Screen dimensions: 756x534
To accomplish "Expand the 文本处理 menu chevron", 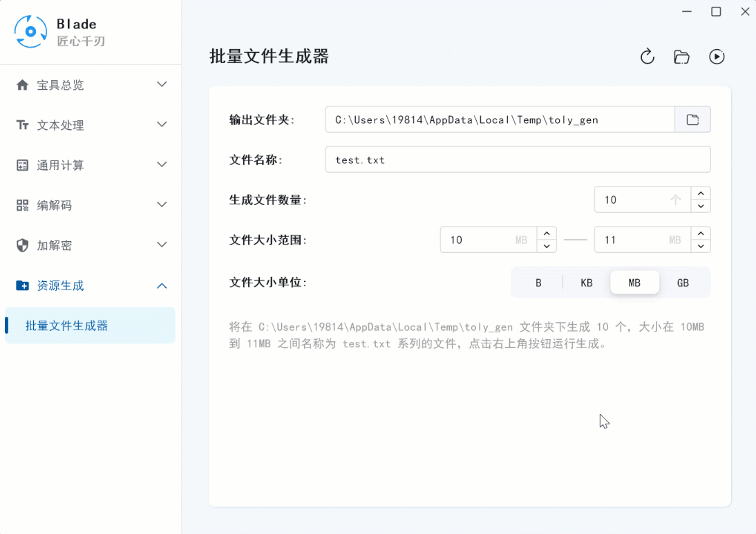I will 162,124.
